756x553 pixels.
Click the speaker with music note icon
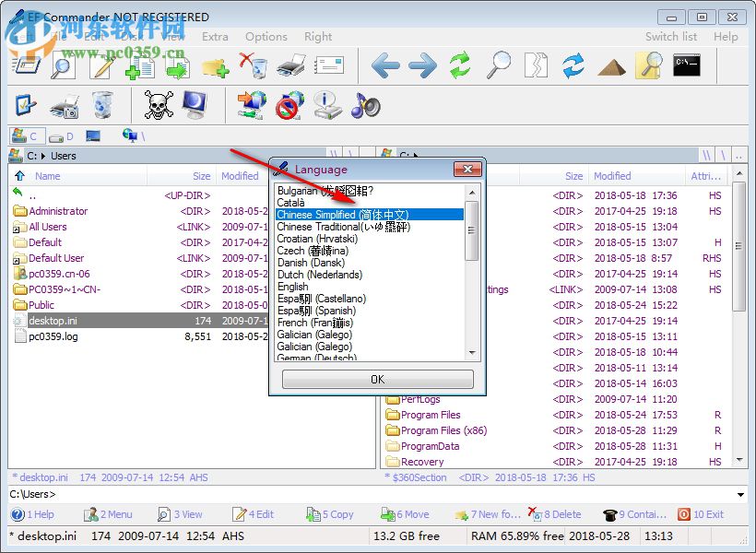tap(365, 105)
